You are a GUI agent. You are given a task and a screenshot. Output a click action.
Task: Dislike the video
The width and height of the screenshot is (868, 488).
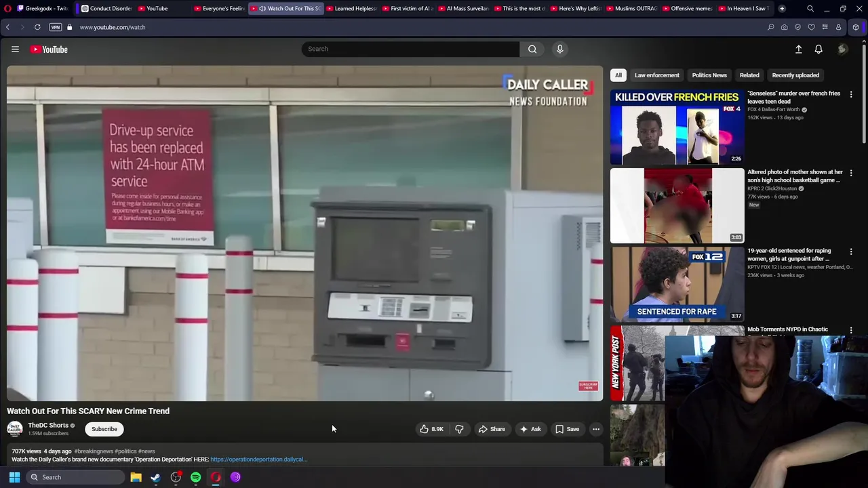click(x=459, y=429)
